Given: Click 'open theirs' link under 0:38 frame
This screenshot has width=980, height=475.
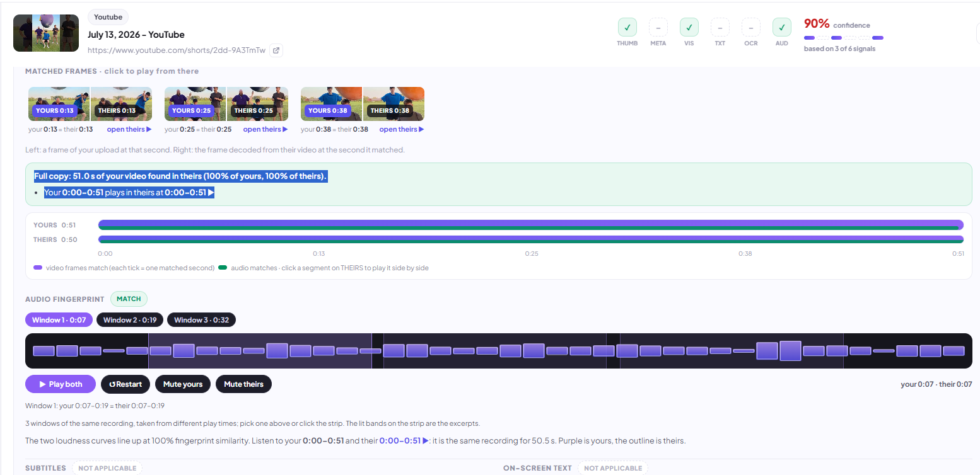Looking at the screenshot, I should [x=402, y=129].
